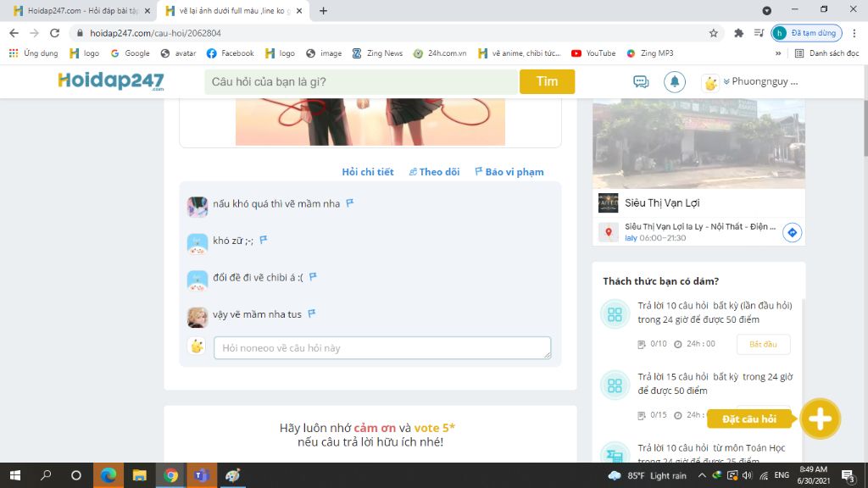Open File Explorer from taskbar
This screenshot has width=868, height=488.
click(139, 475)
